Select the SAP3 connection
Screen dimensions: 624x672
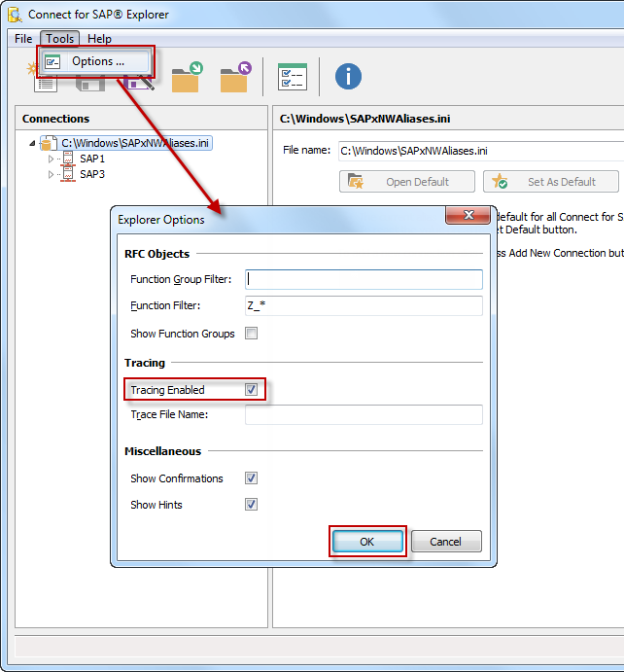92,174
